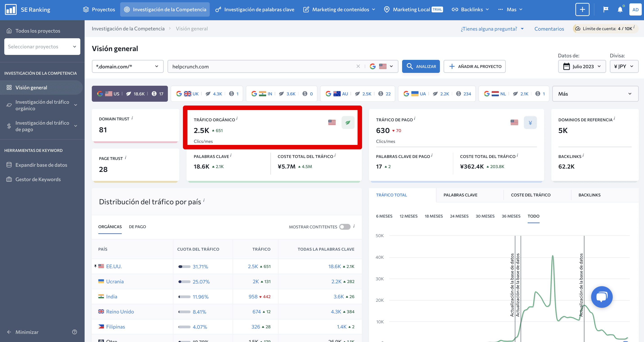Select the UK Google region chip
Viewport: 644px width, 342px height.
coord(207,94)
